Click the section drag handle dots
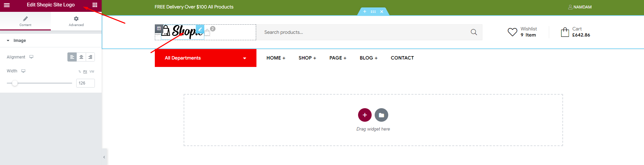This screenshot has height=165, width=644. 373,11
